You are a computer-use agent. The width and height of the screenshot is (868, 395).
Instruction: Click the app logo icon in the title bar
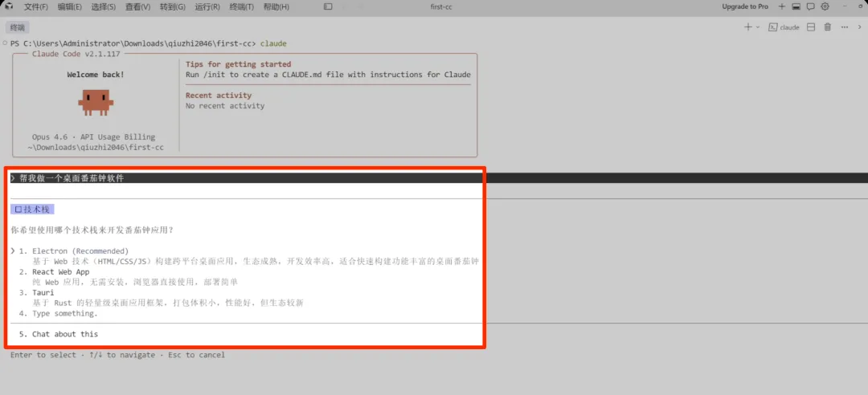pyautogui.click(x=10, y=6)
